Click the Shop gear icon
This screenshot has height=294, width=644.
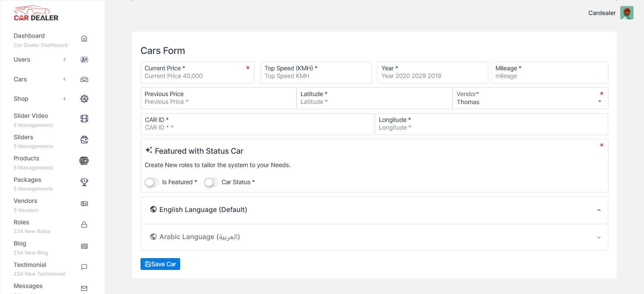point(84,99)
